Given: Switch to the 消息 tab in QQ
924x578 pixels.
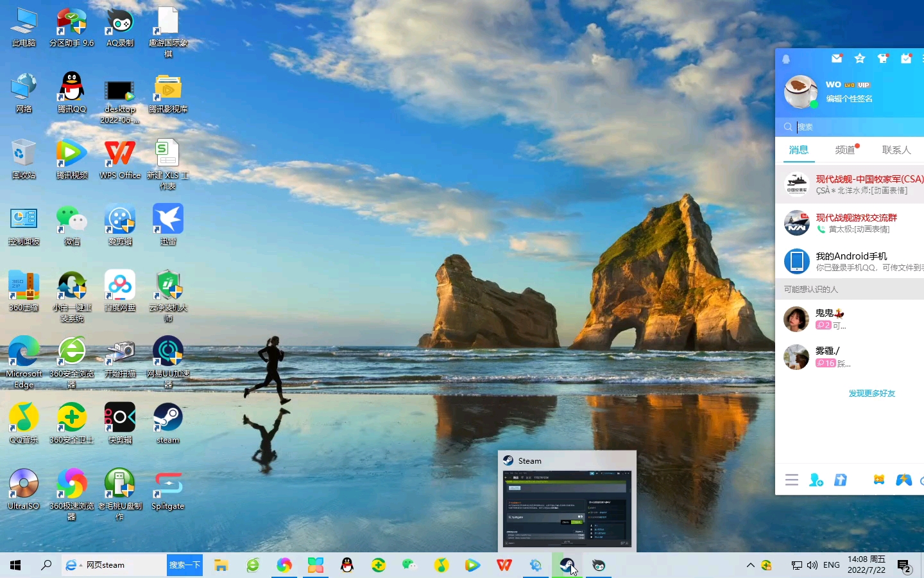Looking at the screenshot, I should 799,150.
